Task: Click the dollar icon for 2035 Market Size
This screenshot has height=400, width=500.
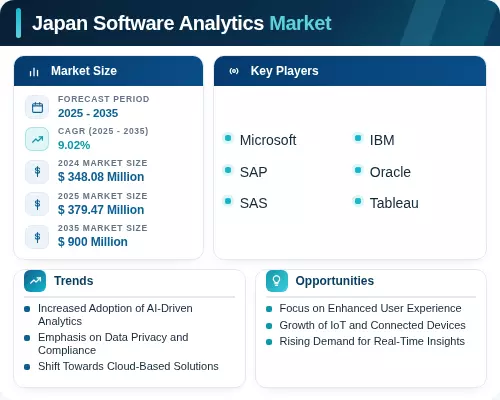Action: point(37,237)
